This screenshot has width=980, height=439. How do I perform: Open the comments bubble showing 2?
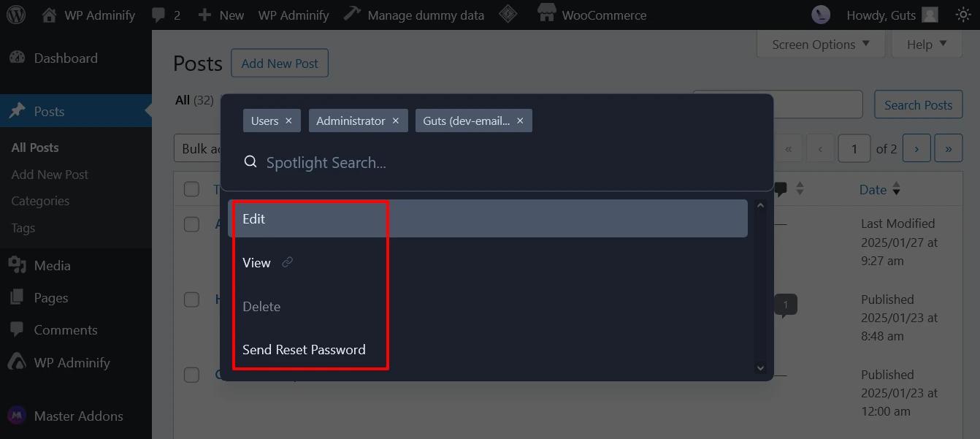pyautogui.click(x=162, y=15)
